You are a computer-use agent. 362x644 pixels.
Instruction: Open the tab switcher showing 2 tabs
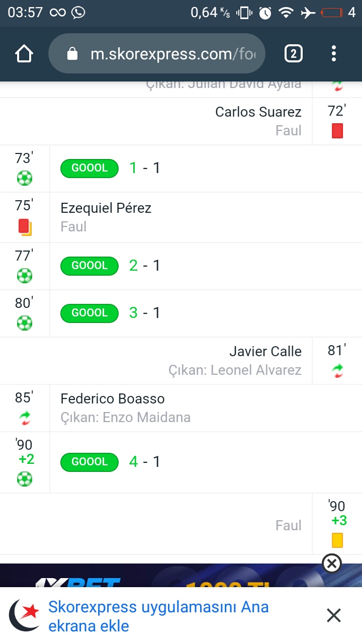coord(294,53)
